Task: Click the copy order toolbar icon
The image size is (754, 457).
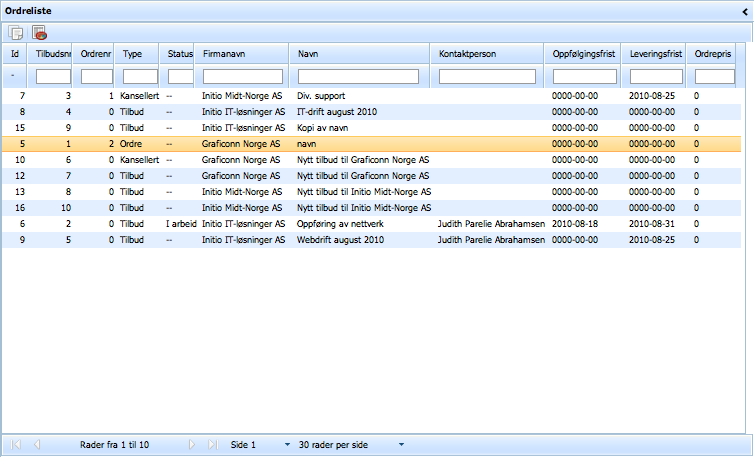Action: (x=16, y=33)
